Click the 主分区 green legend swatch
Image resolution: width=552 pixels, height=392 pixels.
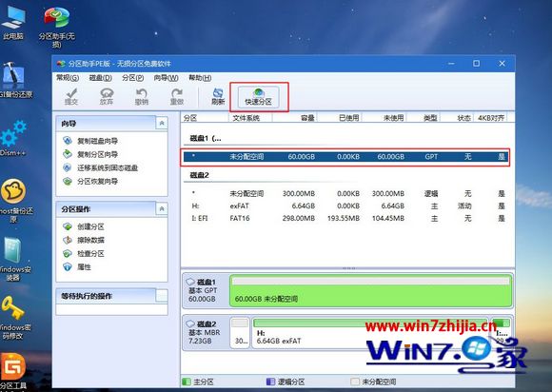(187, 382)
